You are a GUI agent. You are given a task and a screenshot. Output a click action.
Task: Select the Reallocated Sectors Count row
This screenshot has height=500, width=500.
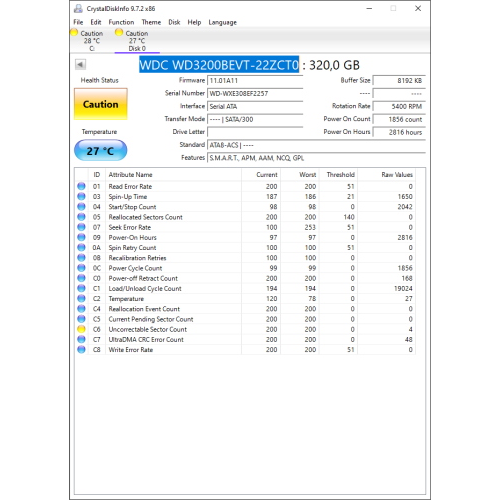click(245, 217)
